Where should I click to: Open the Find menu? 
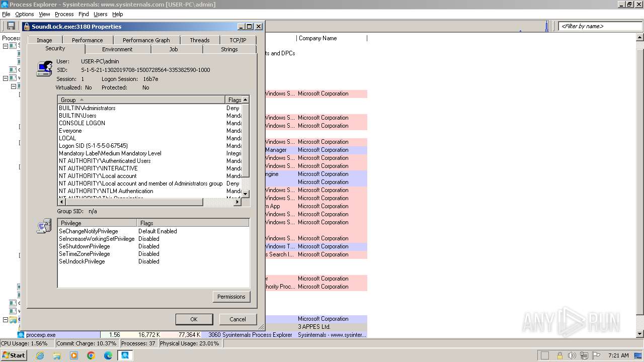84,14
